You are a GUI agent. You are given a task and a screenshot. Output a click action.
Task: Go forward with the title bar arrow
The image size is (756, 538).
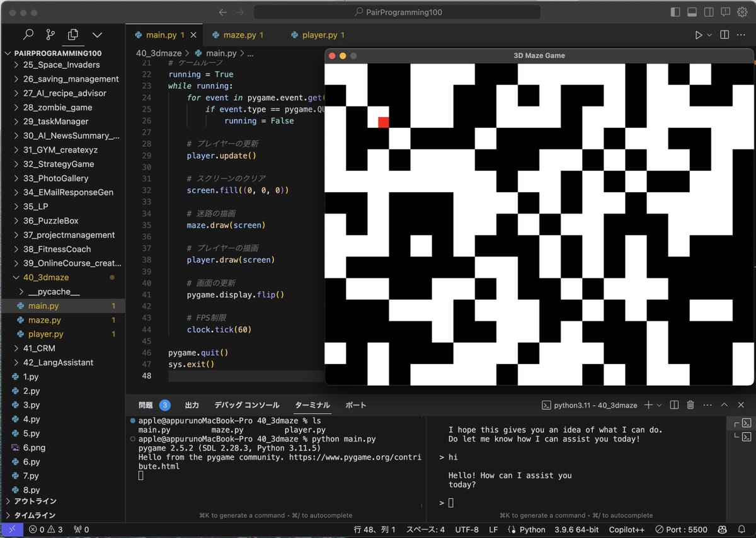239,12
